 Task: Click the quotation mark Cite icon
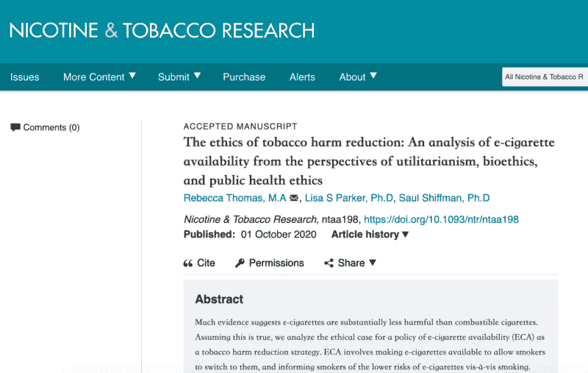(188, 263)
